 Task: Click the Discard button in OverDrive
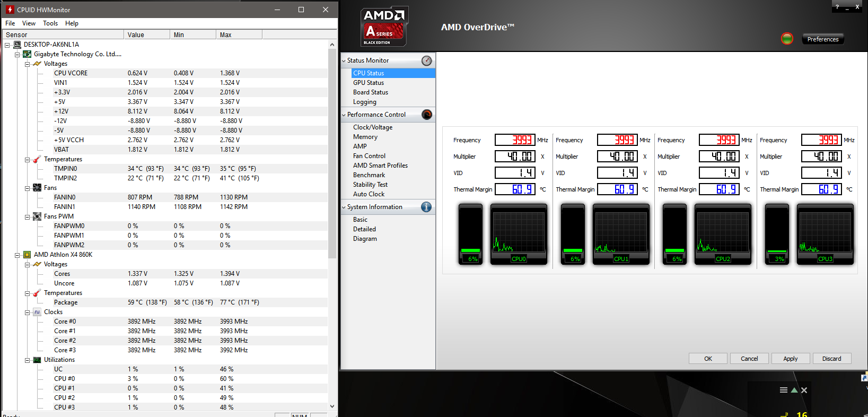pos(831,359)
